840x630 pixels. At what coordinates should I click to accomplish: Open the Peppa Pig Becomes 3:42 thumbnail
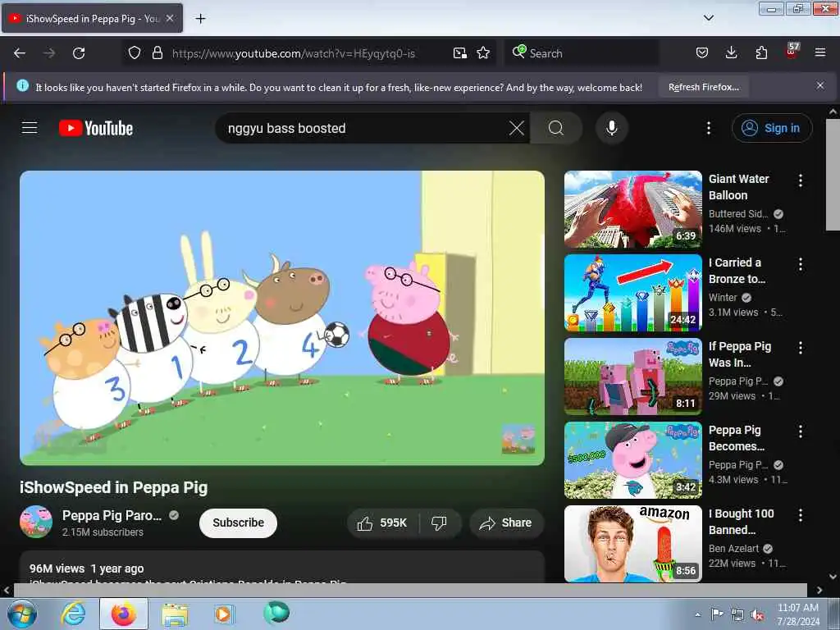pos(632,459)
